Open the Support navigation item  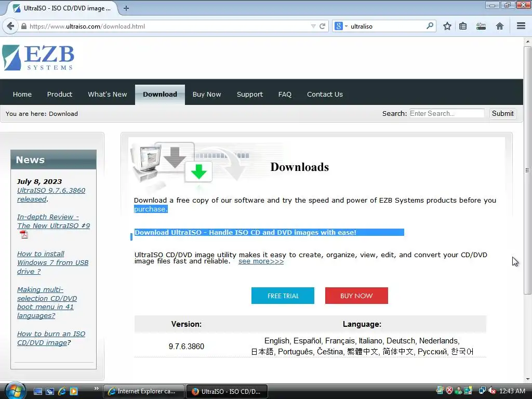coord(250,95)
